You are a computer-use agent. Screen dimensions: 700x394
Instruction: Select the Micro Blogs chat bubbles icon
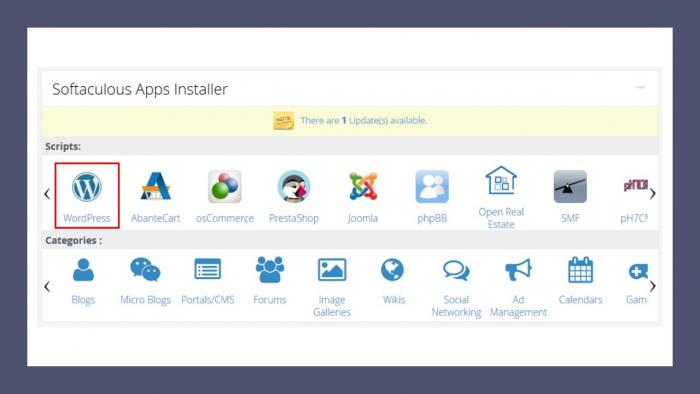tap(145, 270)
